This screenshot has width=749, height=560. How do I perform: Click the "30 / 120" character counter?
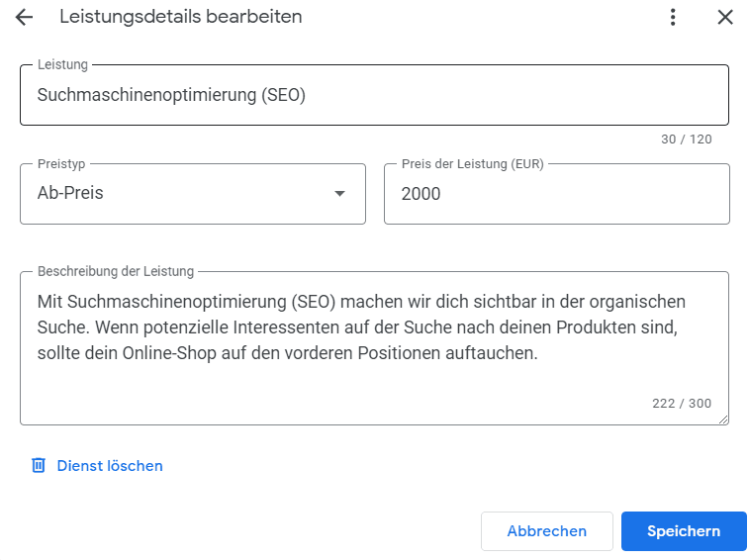686,140
